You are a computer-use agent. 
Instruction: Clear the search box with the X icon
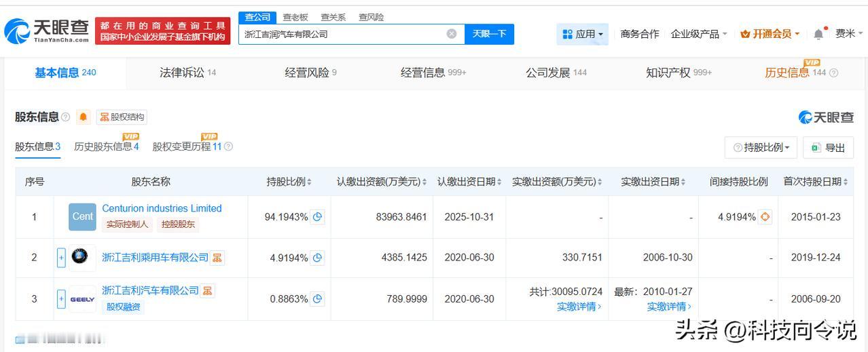[452, 34]
